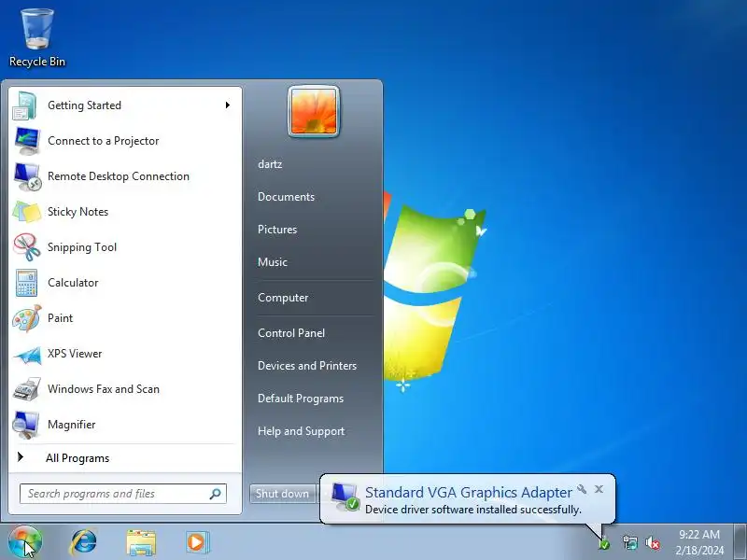The height and width of the screenshot is (560, 747).
Task: Open the Recycle Bin desktop icon
Action: pos(37,38)
